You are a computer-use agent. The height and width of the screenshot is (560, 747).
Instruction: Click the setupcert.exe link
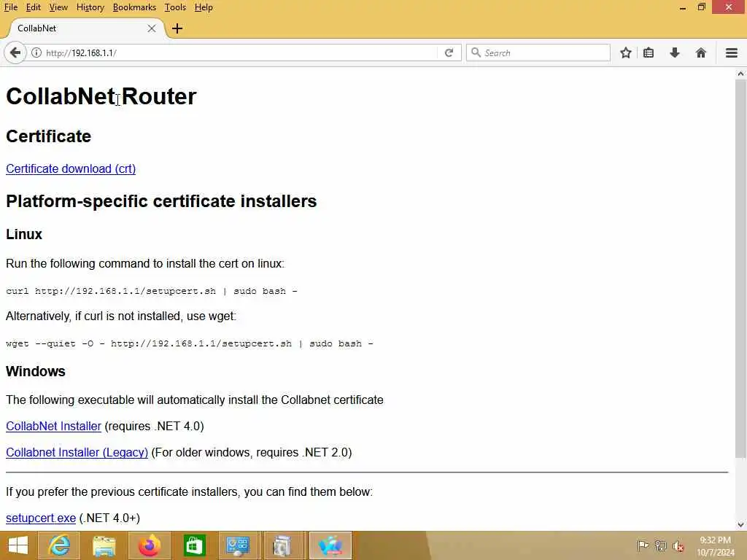tap(41, 518)
